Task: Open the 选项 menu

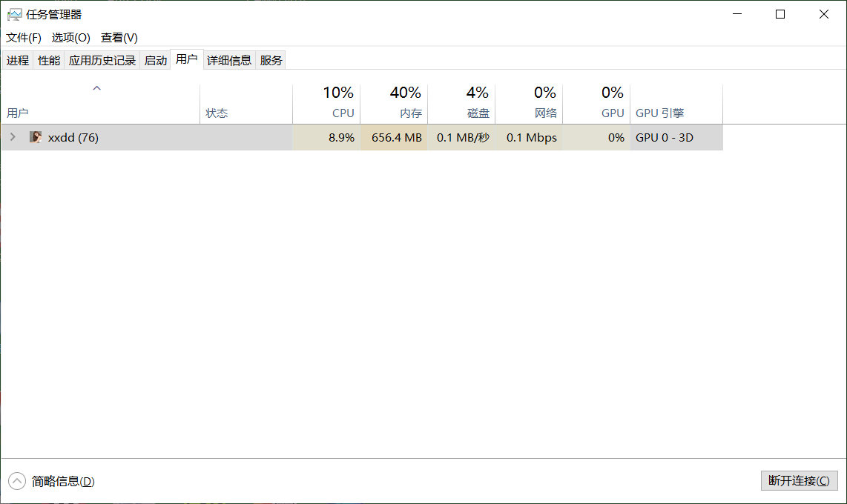Action: click(70, 37)
